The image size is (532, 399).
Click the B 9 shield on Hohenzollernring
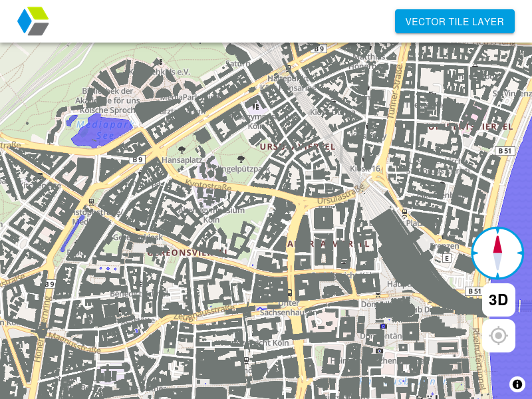click(x=50, y=284)
